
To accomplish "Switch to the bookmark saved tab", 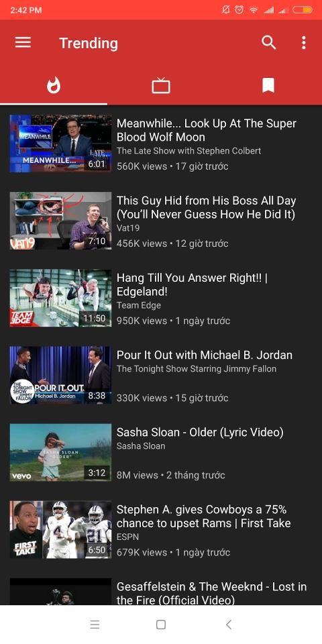I will (x=268, y=85).
